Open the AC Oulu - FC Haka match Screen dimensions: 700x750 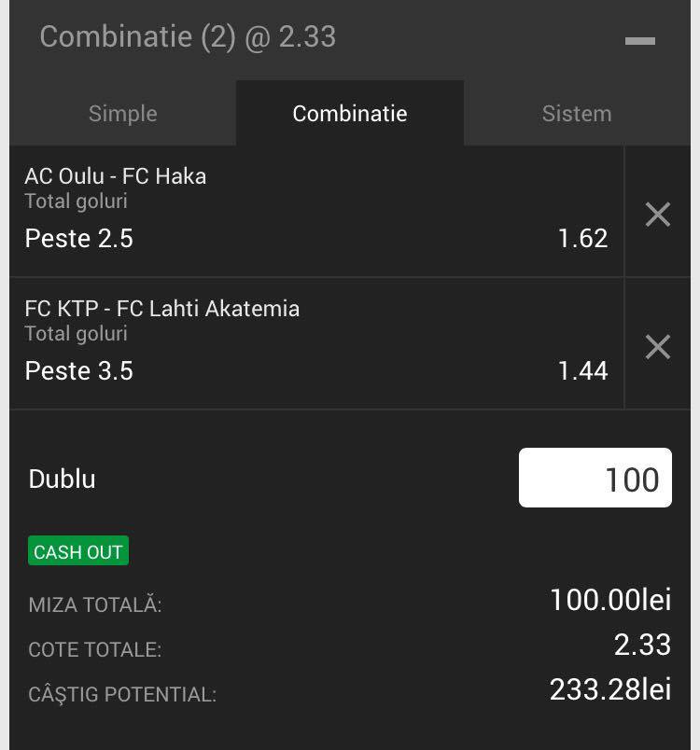[x=116, y=176]
